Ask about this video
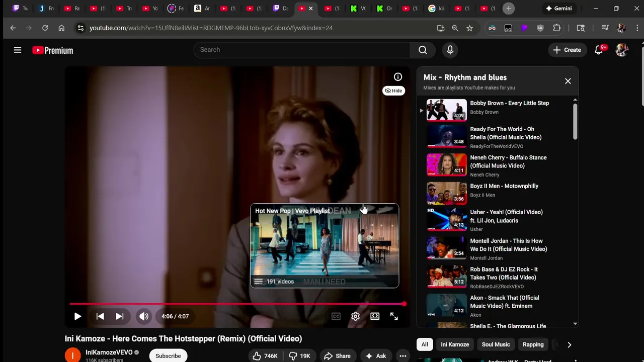This screenshot has height=362, width=644. [x=376, y=356]
